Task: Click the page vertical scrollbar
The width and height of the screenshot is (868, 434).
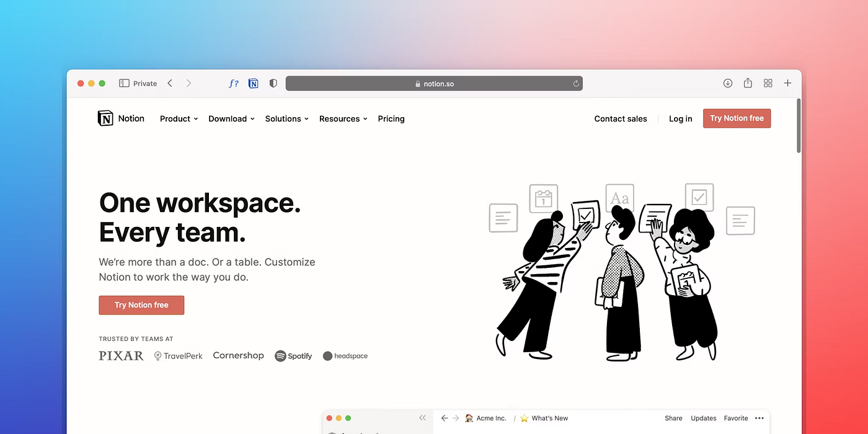Action: 799,125
